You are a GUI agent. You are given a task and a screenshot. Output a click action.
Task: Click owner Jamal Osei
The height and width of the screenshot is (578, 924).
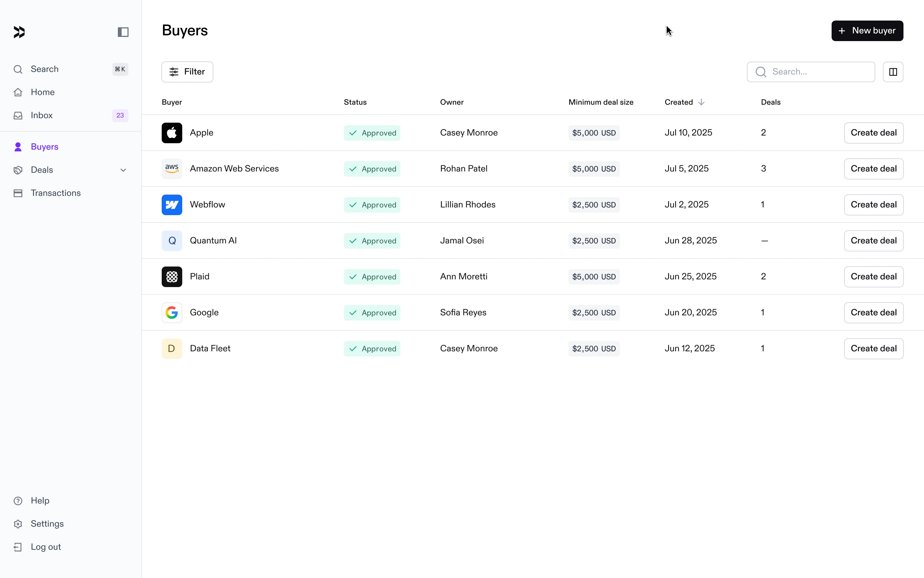(x=462, y=241)
